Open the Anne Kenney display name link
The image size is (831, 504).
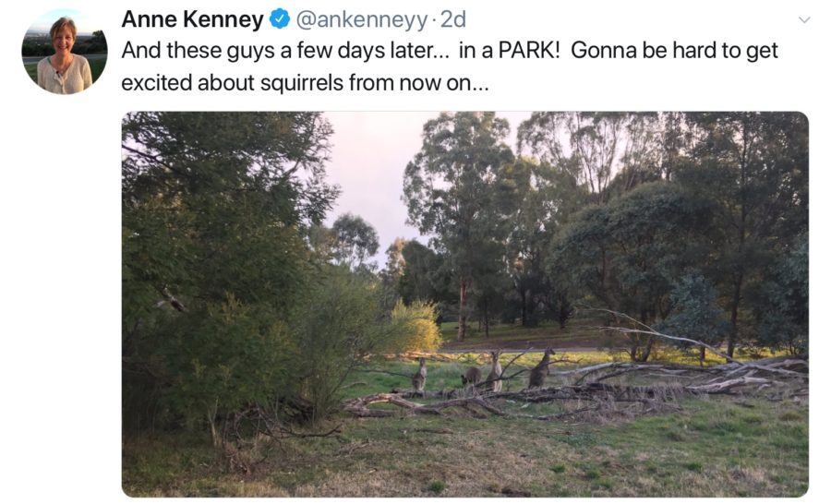tap(192, 18)
